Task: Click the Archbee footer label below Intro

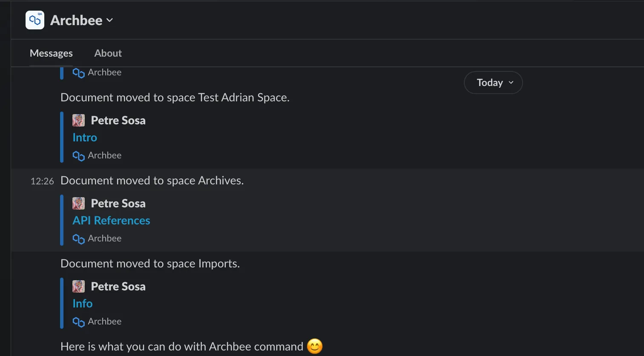Action: point(105,155)
